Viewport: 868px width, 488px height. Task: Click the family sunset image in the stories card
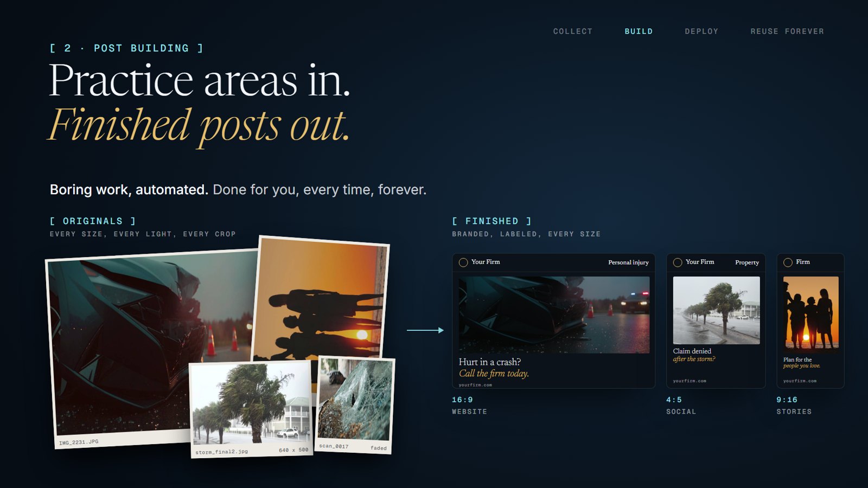point(810,314)
